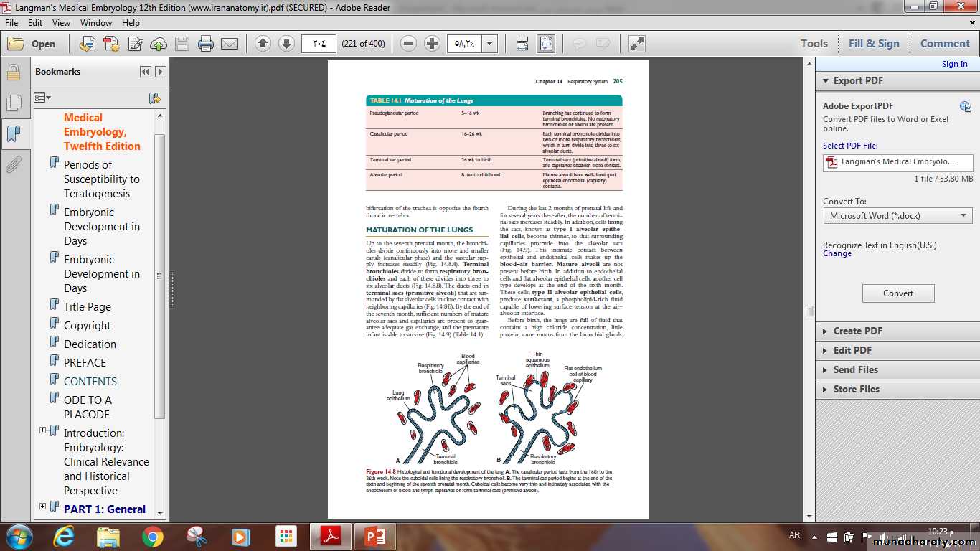This screenshot has width=980, height=551.
Task: Zoom in using the plus button
Action: coord(432,44)
